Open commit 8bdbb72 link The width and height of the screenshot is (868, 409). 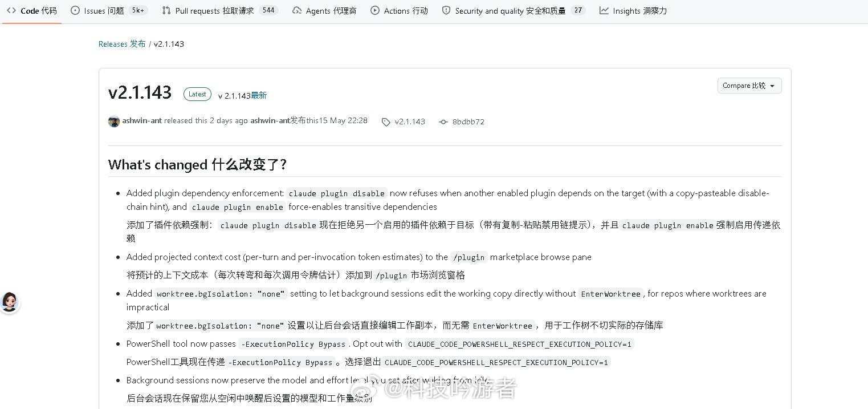pos(468,122)
